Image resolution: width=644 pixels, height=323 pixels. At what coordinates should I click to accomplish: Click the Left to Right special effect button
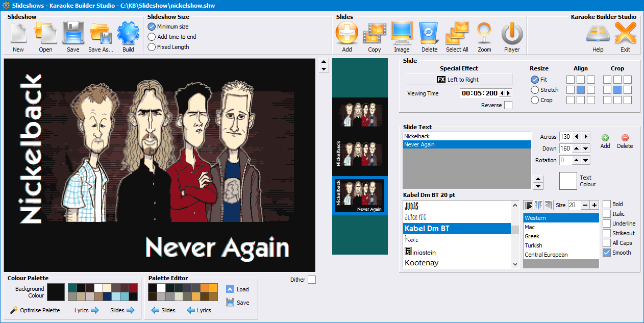click(x=459, y=80)
